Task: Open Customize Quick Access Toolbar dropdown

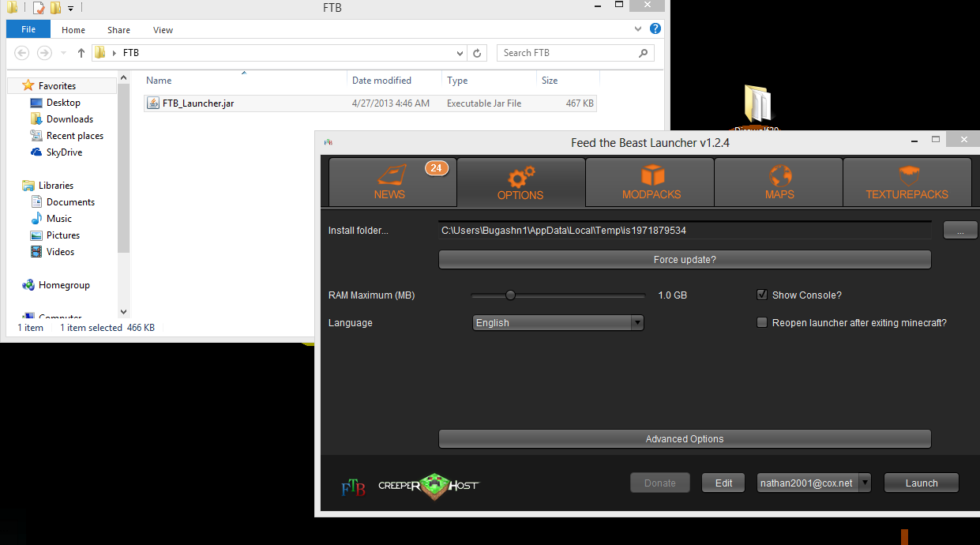Action: click(x=70, y=9)
